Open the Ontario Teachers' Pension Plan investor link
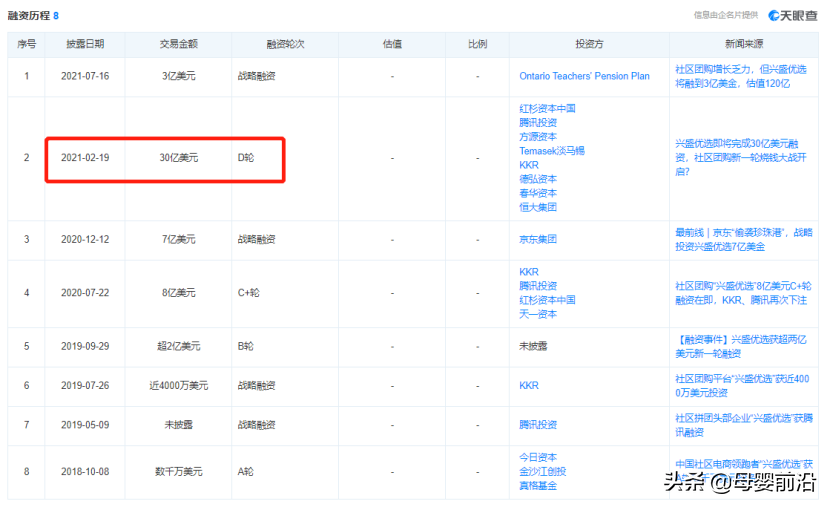 584,76
